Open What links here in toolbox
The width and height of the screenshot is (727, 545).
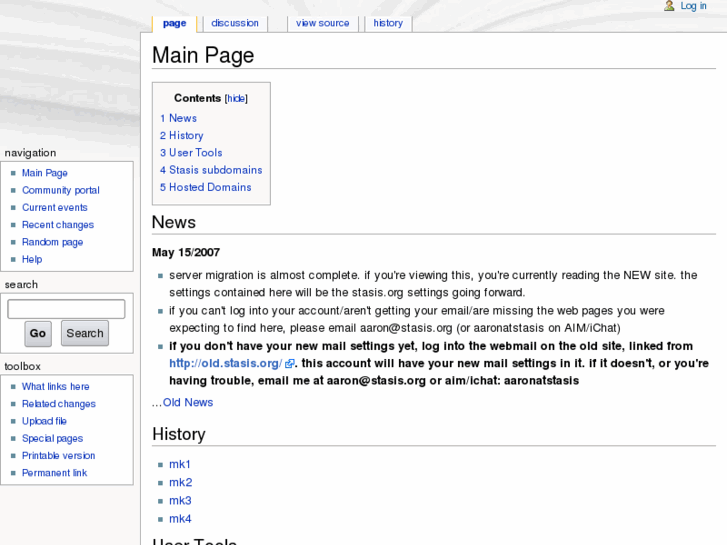tap(56, 386)
